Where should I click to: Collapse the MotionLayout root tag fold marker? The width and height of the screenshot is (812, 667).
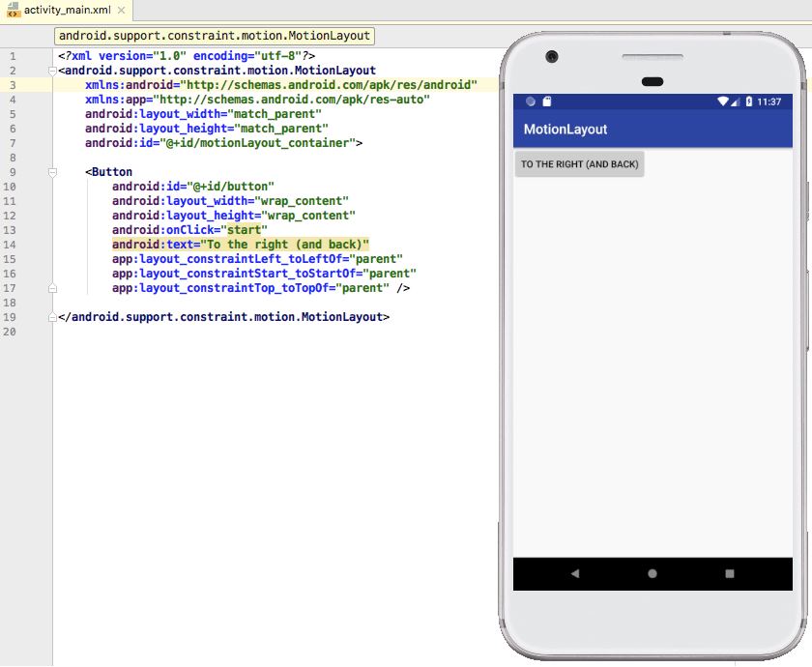52,71
